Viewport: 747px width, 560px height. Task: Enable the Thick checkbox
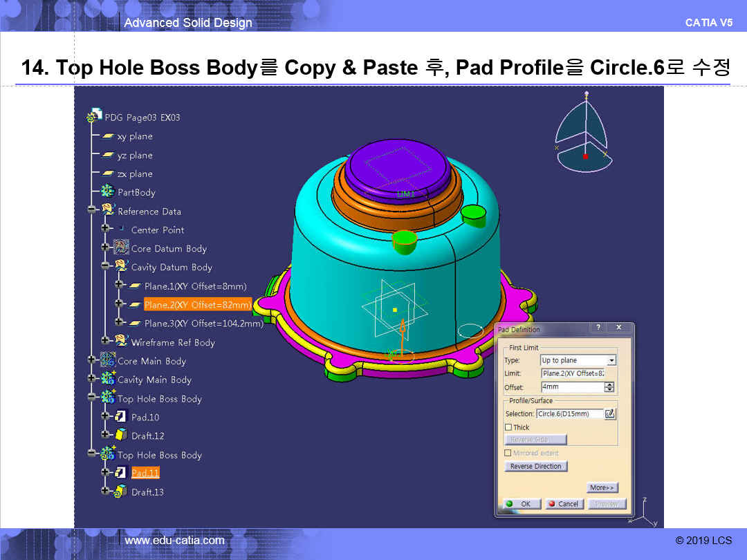click(x=508, y=427)
